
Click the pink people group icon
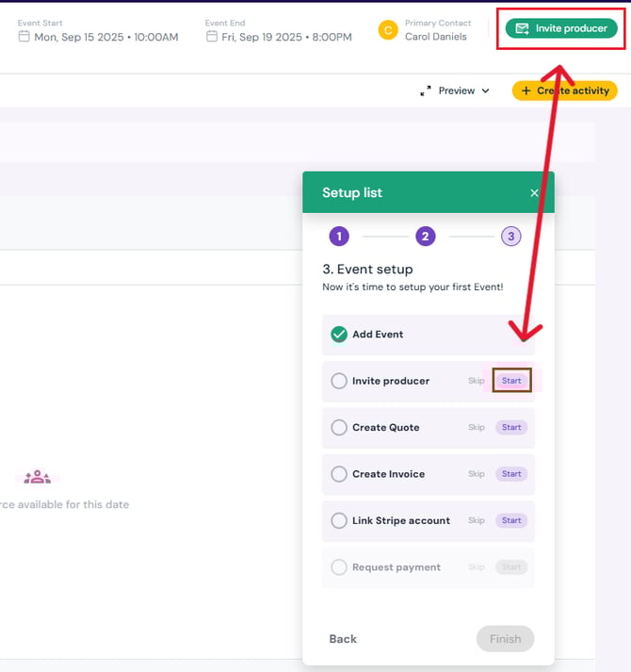point(38,477)
